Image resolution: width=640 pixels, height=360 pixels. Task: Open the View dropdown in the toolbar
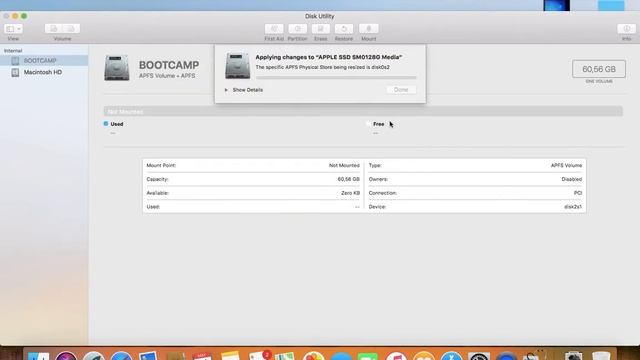[13, 29]
